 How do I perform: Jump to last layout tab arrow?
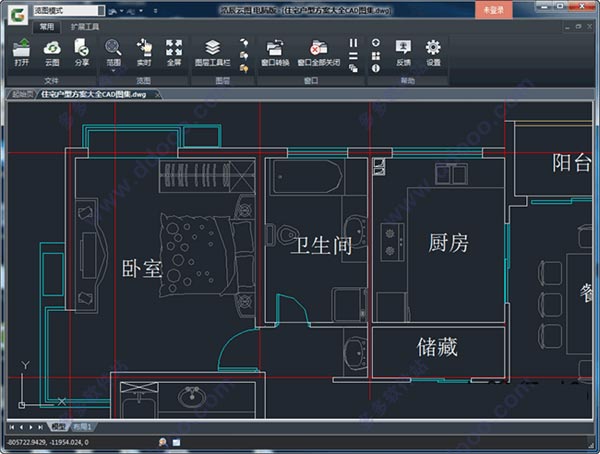40,427
